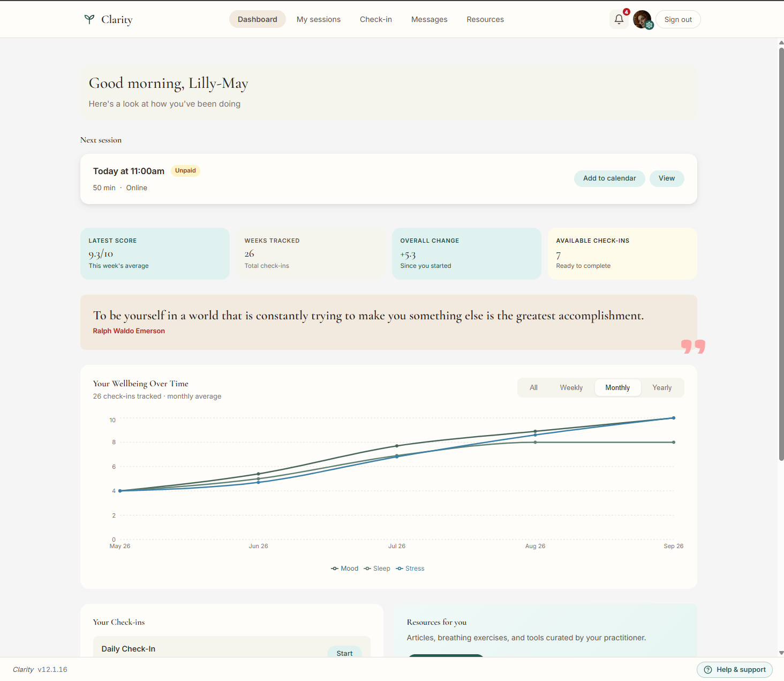Switch chart to Yearly view
Screen dimensions: 784x681
click(662, 388)
